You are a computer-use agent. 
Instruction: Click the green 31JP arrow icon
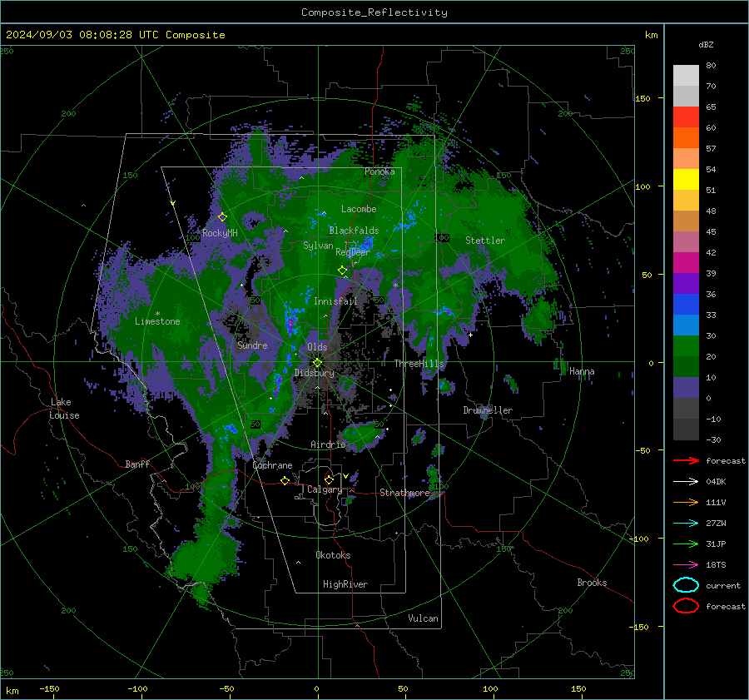[x=686, y=544]
